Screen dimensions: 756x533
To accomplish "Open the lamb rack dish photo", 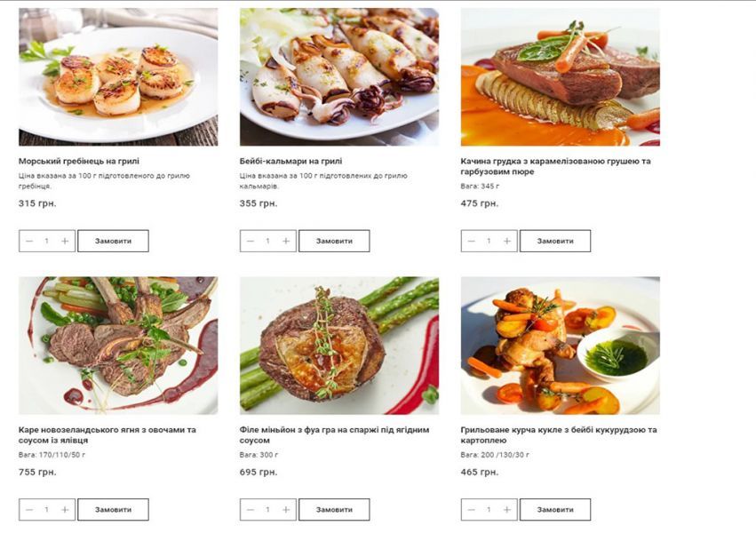I will [118, 346].
